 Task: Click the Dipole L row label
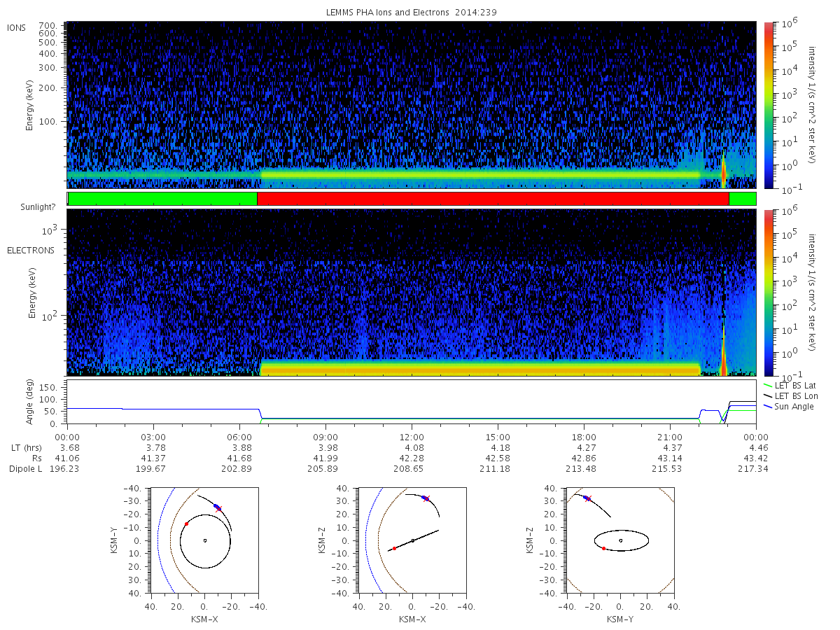pyautogui.click(x=25, y=469)
